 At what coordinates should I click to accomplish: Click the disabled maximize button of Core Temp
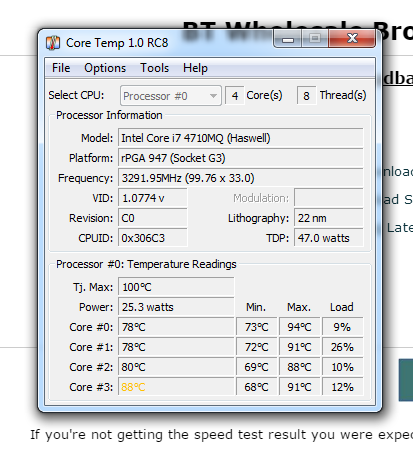[x=315, y=38]
